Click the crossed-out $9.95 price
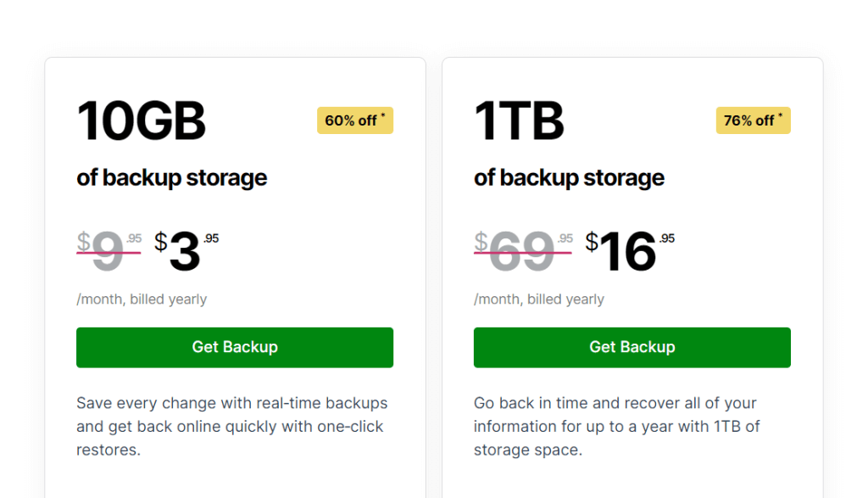Image resolution: width=868 pixels, height=498 pixels. point(108,252)
